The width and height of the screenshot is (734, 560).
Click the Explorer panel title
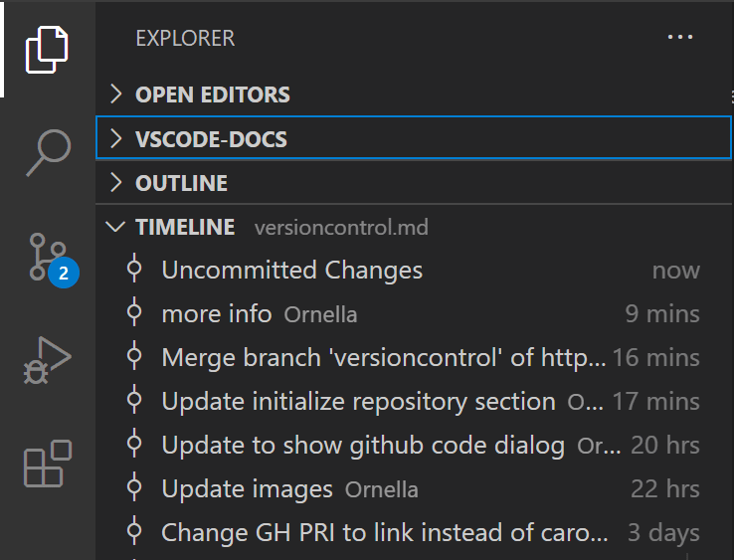pyautogui.click(x=185, y=39)
